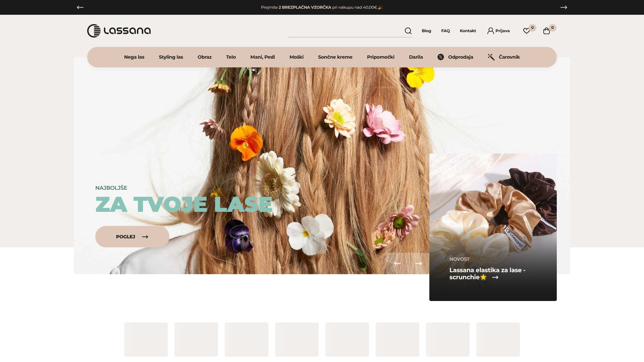The image size is (644, 362).
Task: Open the Kontakt page
Action: [x=468, y=31]
